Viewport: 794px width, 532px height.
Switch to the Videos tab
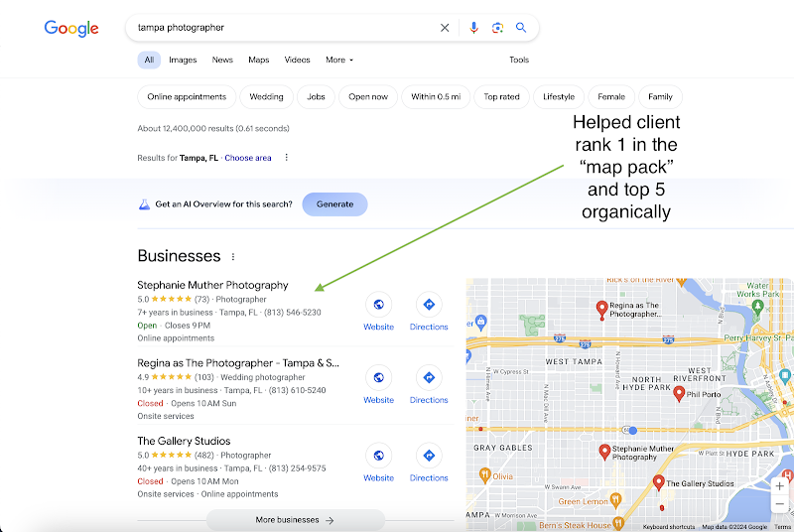tap(297, 60)
